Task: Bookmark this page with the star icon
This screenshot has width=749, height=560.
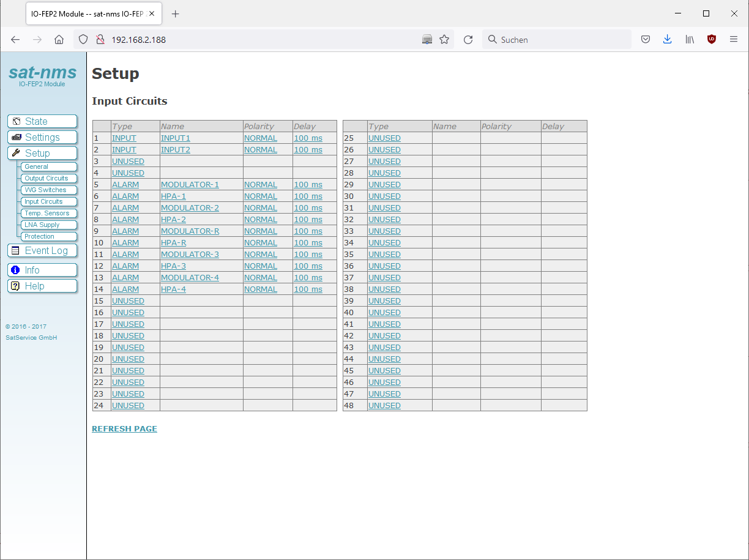Action: pyautogui.click(x=444, y=40)
